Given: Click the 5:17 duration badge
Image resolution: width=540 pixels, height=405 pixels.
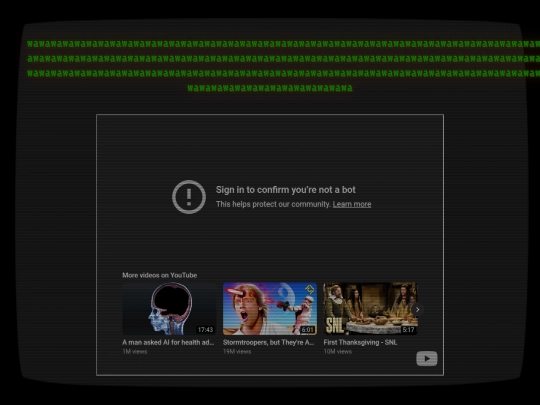Looking at the screenshot, I should [x=408, y=330].
